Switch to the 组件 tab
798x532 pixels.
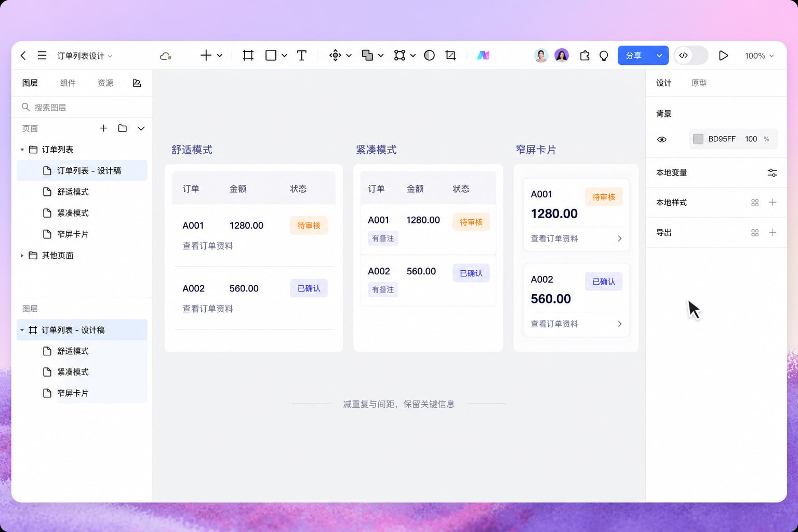(x=68, y=83)
